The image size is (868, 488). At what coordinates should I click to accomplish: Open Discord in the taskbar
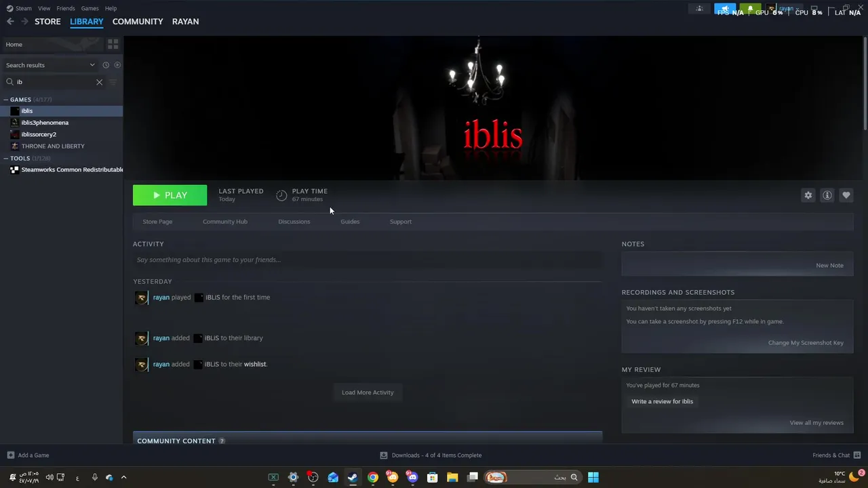(x=412, y=477)
